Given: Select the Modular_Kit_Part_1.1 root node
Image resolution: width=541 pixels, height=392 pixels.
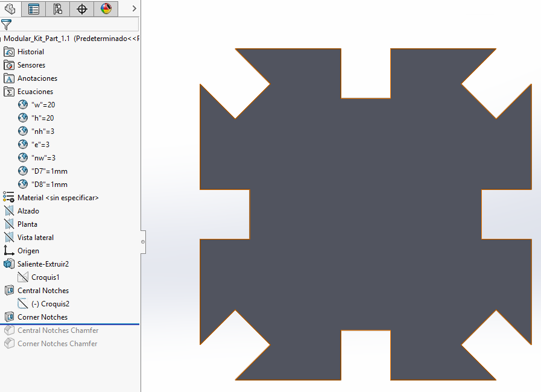Looking at the screenshot, I should (x=71, y=39).
